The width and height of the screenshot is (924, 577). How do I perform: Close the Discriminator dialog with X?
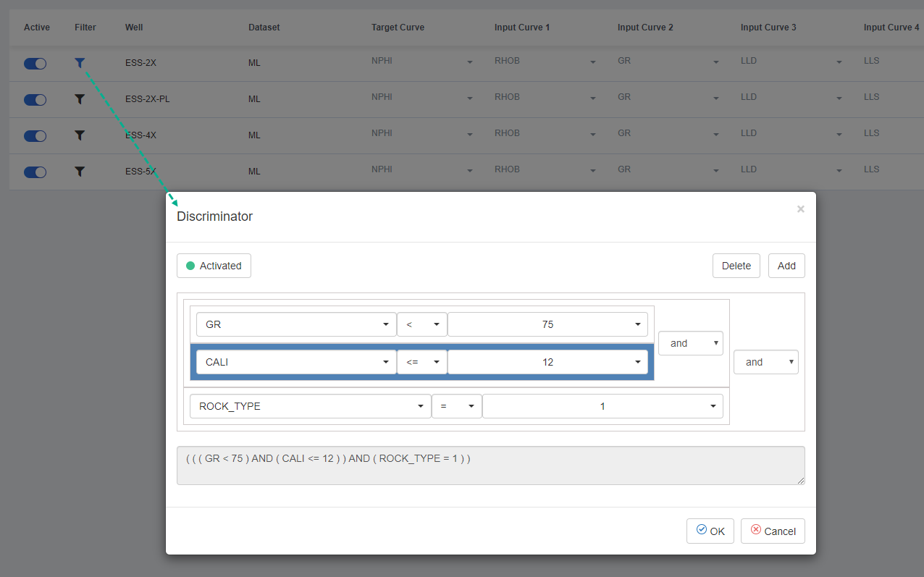[800, 209]
